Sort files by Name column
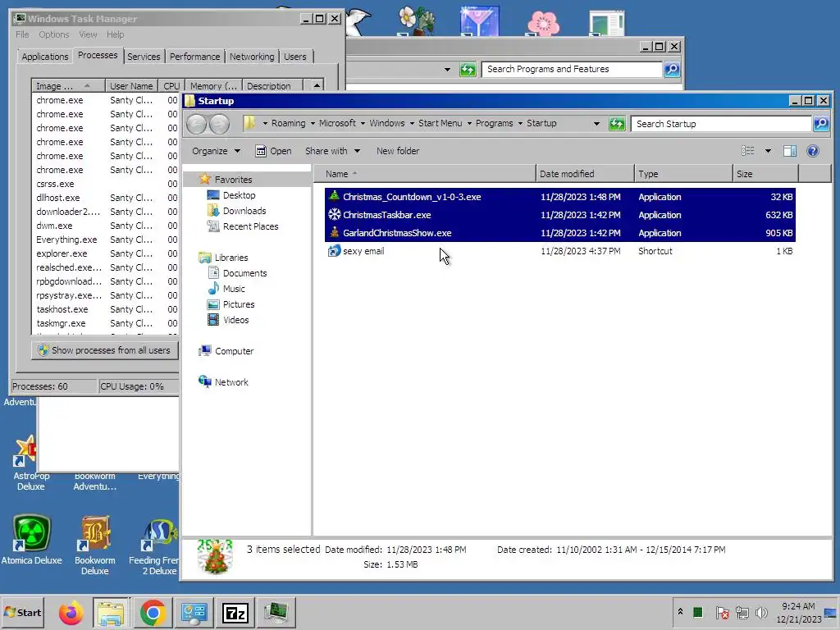This screenshot has width=840, height=630. (424, 174)
